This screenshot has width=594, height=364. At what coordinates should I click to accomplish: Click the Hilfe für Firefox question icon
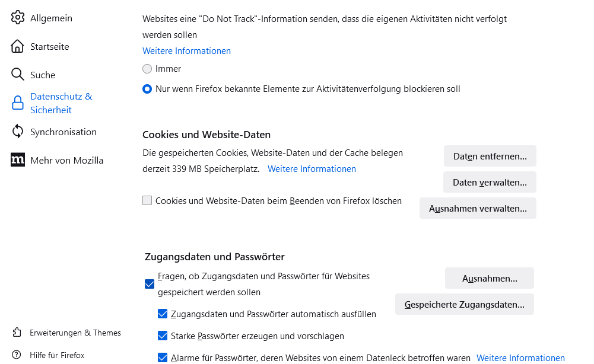pos(18,355)
